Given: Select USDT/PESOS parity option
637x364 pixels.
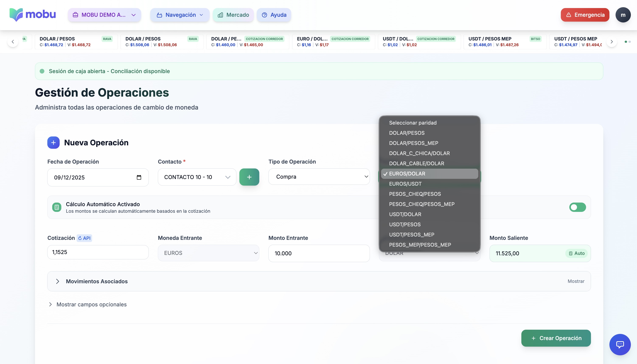Looking at the screenshot, I should (x=405, y=225).
